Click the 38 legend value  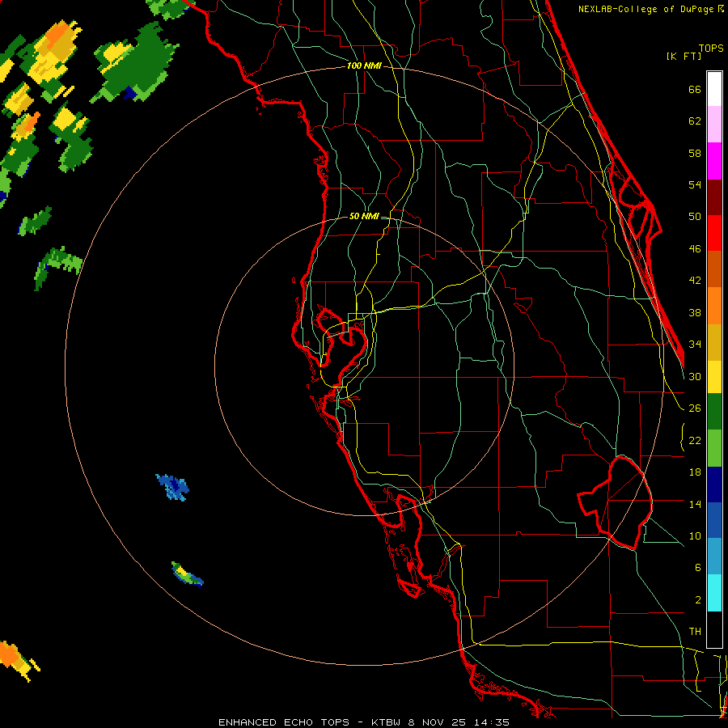point(695,312)
